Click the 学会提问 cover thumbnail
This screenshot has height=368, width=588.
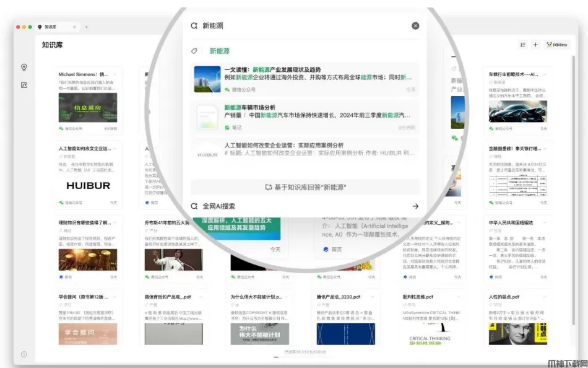click(x=88, y=334)
